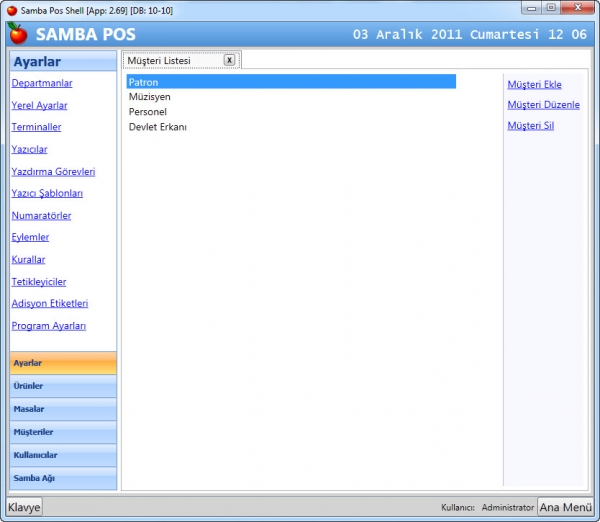The height and width of the screenshot is (522, 600).
Task: Switch to Ürünler section
Action: click(63, 386)
